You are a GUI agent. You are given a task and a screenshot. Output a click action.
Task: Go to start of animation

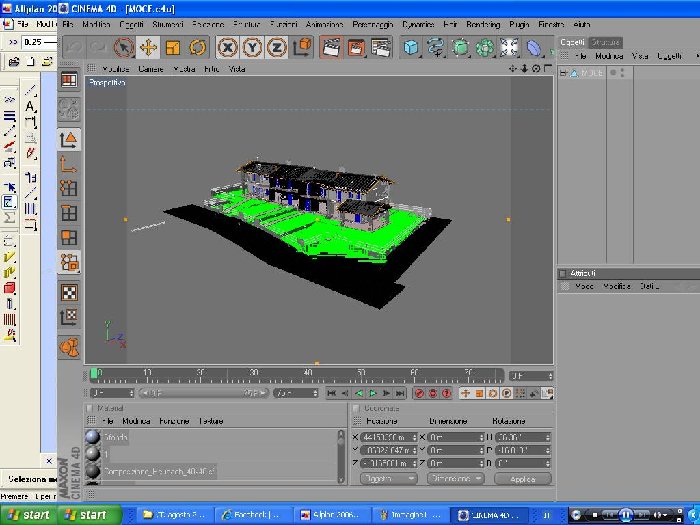coord(331,393)
